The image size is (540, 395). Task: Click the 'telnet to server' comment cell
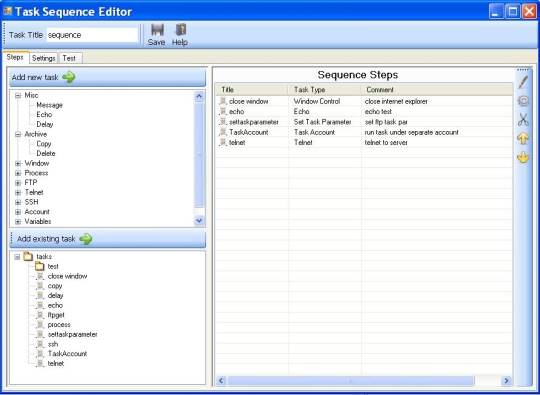coord(386,142)
